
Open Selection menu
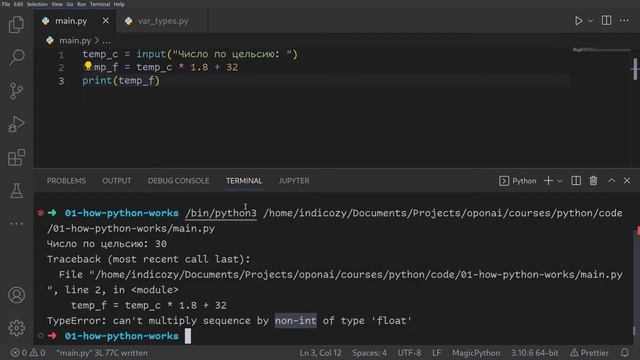37,4
